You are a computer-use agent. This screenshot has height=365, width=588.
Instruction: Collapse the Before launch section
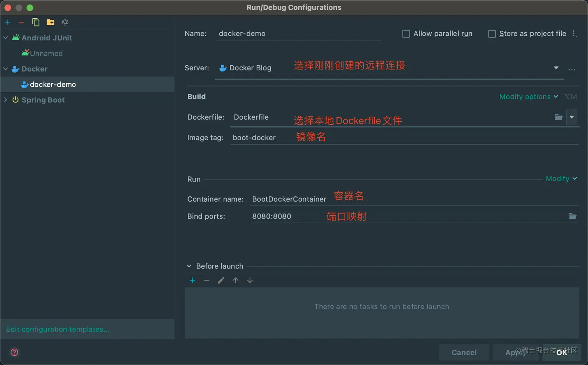click(x=189, y=266)
